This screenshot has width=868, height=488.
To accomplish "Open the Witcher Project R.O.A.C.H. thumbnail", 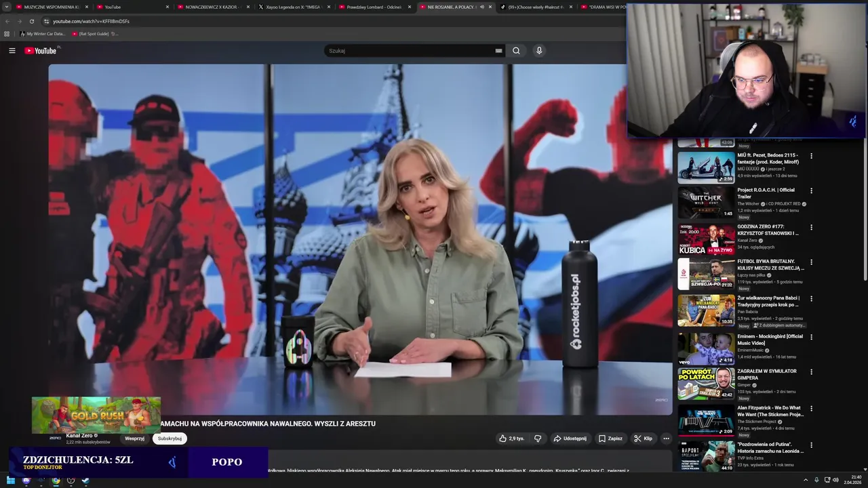I will (x=706, y=201).
